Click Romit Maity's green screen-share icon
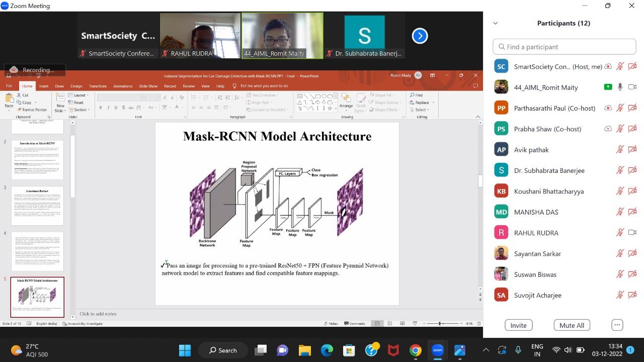 point(608,87)
